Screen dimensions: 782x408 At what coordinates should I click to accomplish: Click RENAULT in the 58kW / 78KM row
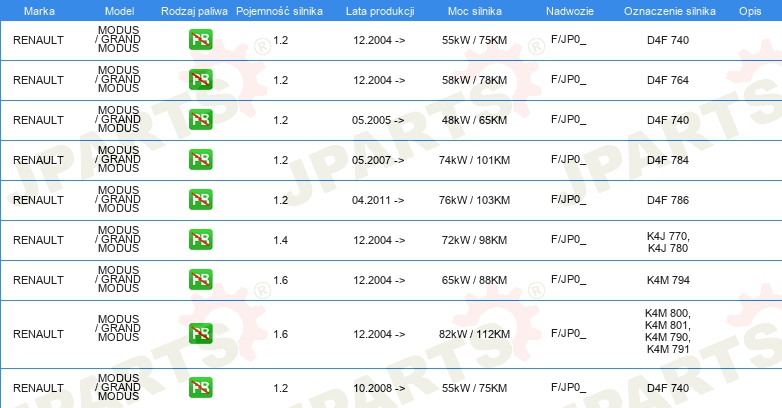[x=38, y=80]
